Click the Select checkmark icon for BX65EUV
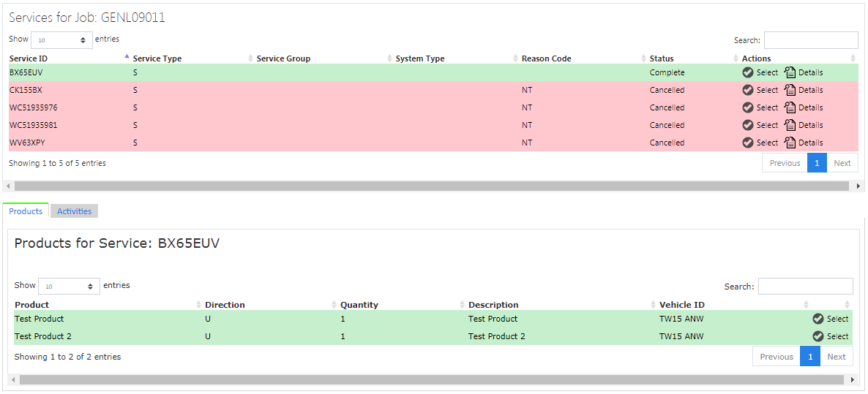The image size is (868, 394). [747, 72]
